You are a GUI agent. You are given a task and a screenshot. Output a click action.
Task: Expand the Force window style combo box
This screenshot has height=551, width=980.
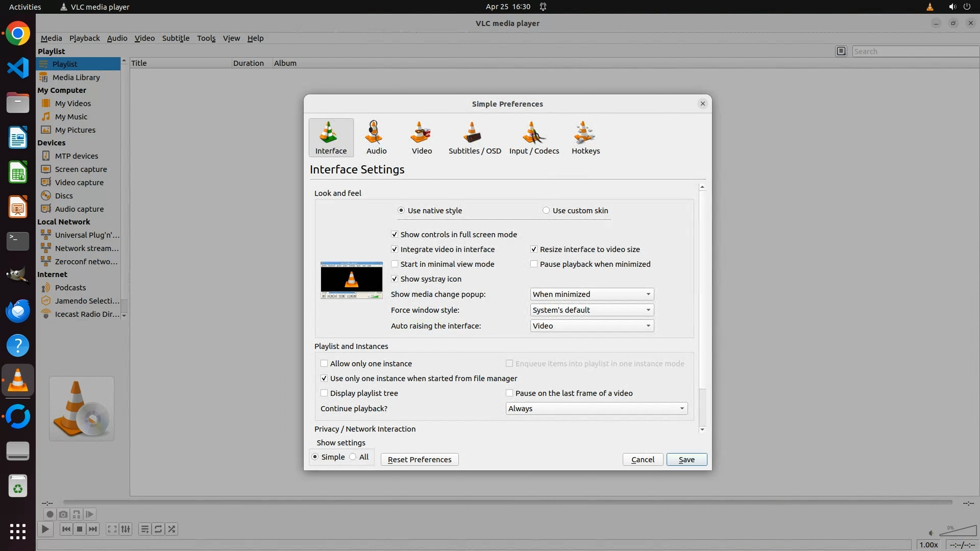click(x=592, y=310)
